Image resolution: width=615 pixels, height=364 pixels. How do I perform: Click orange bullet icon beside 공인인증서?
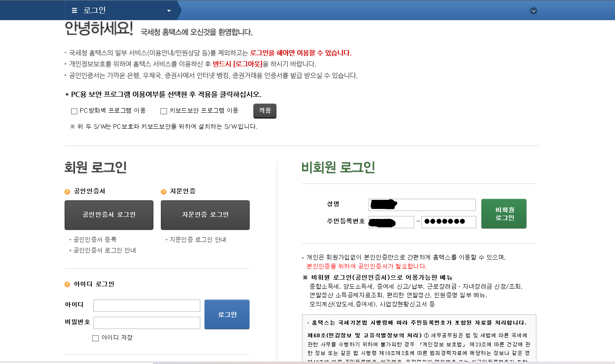pos(67,192)
